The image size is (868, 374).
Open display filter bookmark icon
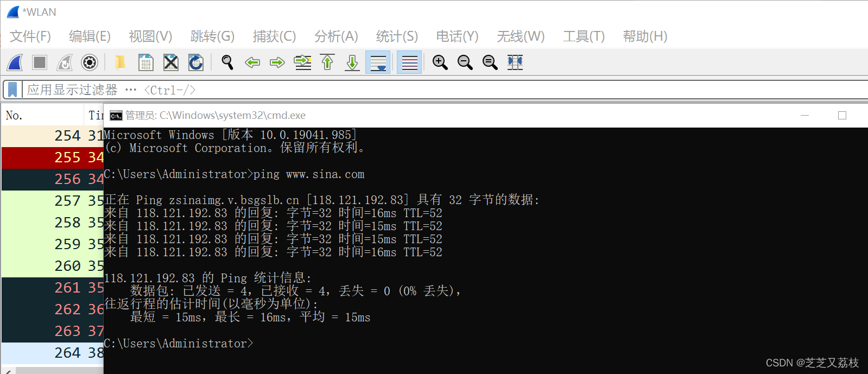pos(12,90)
